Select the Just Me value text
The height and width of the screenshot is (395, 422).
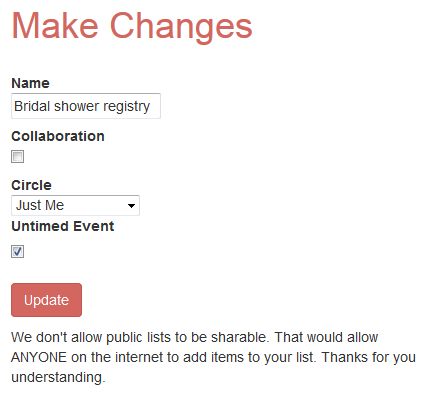40,205
